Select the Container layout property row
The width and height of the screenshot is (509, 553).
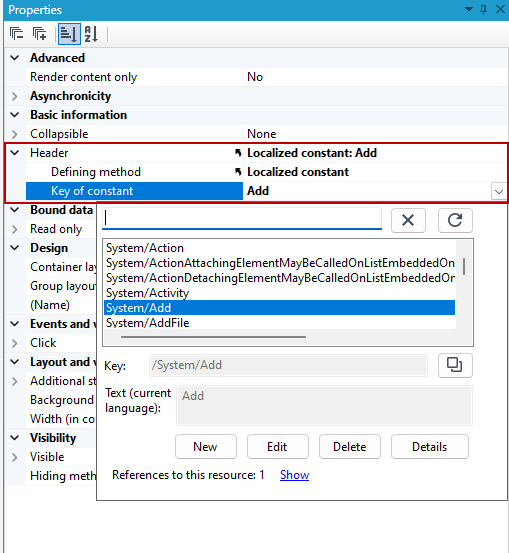coord(61,267)
